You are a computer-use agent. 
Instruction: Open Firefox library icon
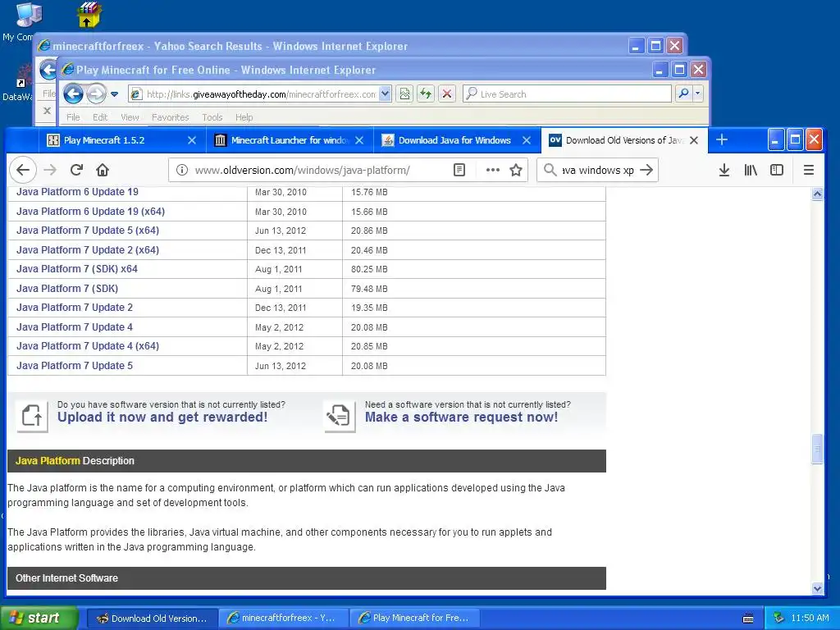pos(751,171)
